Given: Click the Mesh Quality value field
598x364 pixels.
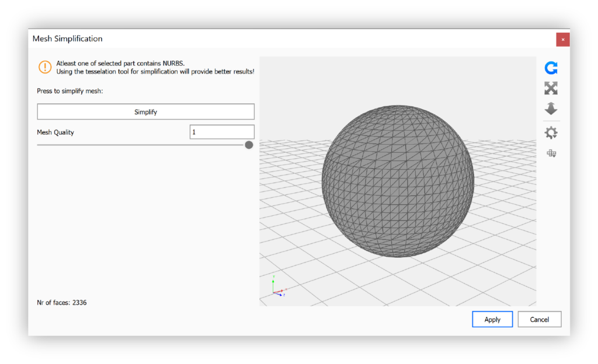Looking at the screenshot, I should coord(222,132).
